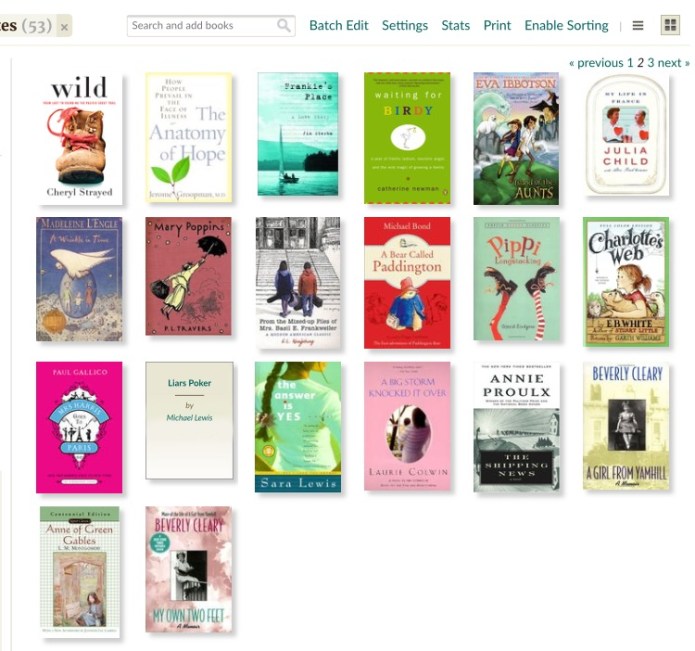Screen dimensions: 695x651
Task: Open Batch Edit
Action: [339, 26]
